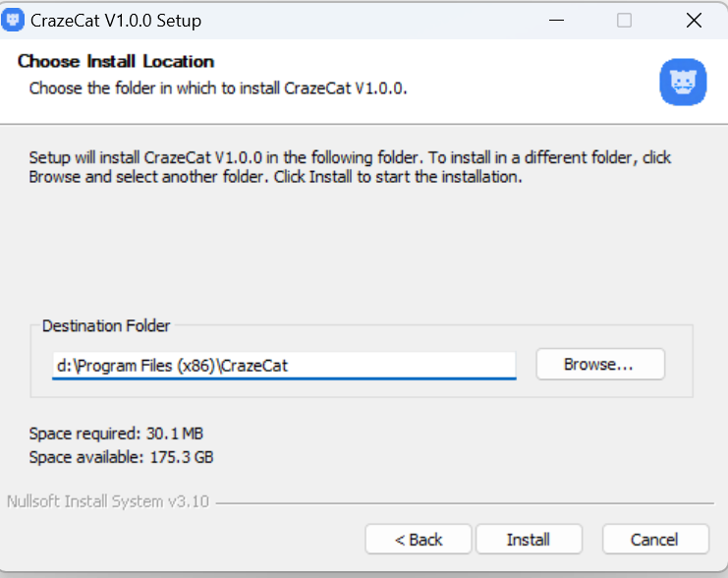Click the greyed-out maximize window button
Image resolution: width=728 pixels, height=578 pixels.
point(624,21)
